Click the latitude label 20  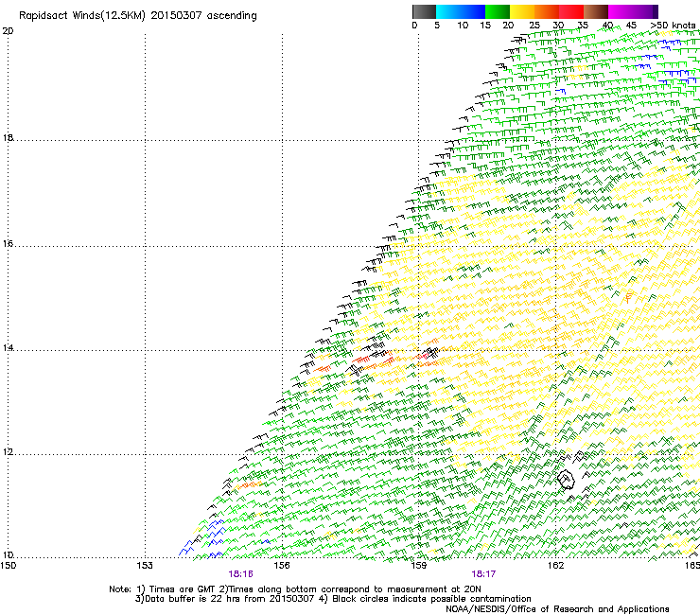(x=8, y=31)
